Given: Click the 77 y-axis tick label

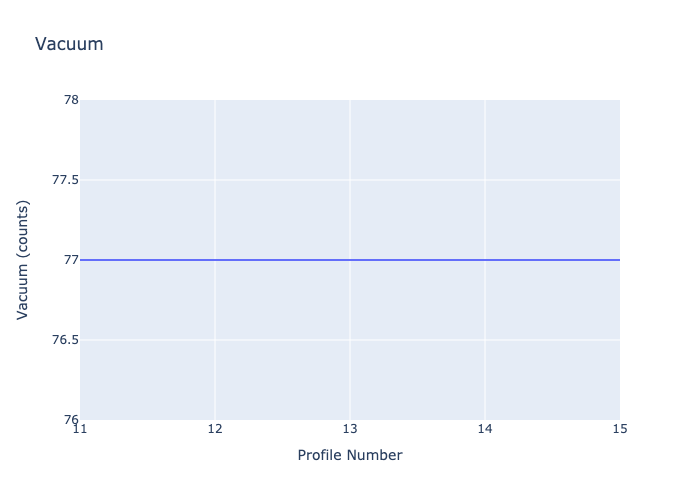Looking at the screenshot, I should [x=71, y=260].
